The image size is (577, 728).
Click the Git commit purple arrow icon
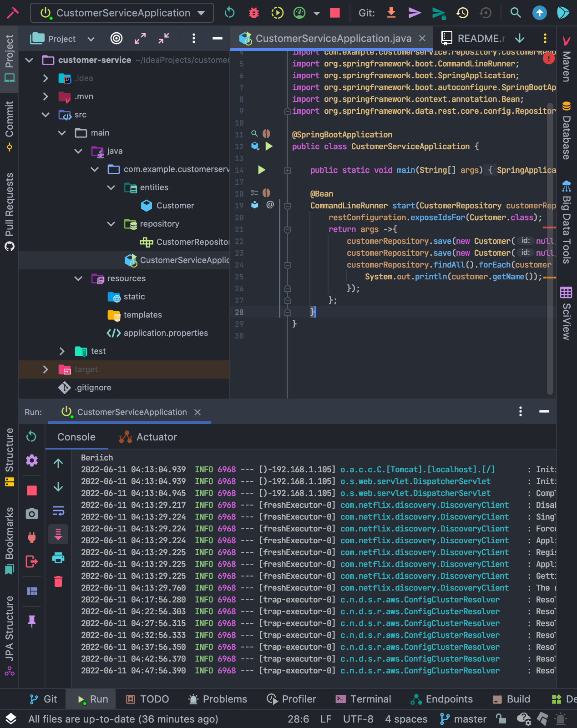(415, 13)
